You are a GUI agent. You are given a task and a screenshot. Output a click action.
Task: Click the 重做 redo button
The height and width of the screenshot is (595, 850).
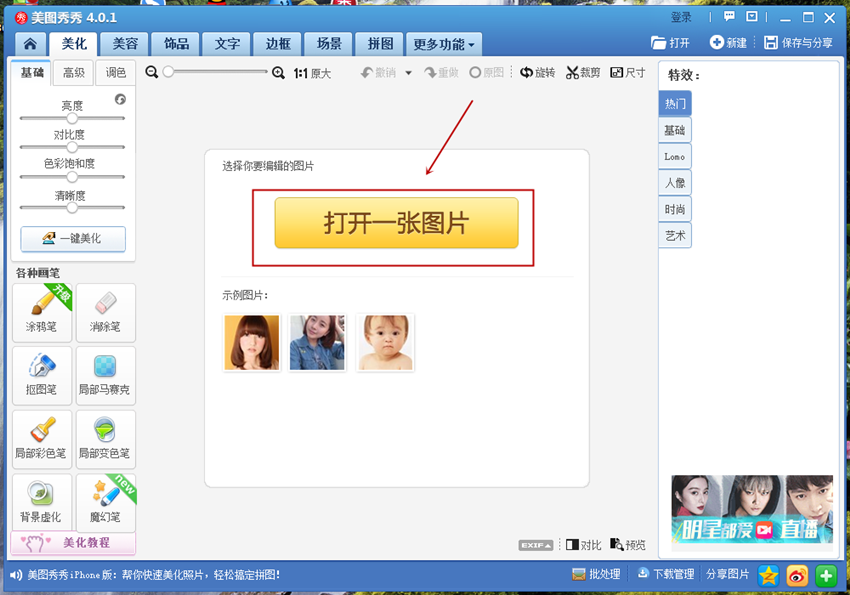(441, 73)
